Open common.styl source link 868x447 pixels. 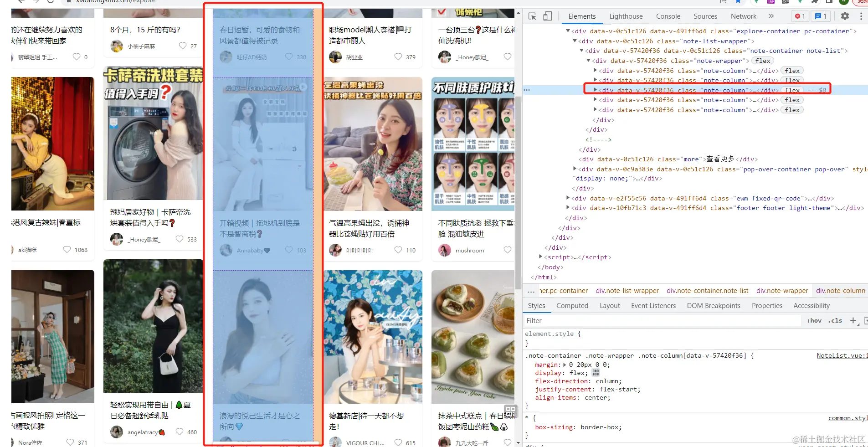coord(848,418)
